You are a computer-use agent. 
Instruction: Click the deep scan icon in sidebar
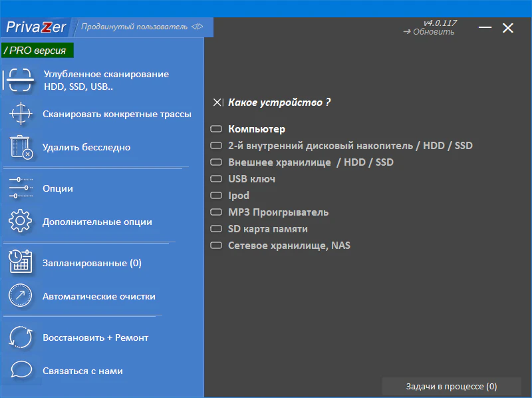tap(21, 80)
